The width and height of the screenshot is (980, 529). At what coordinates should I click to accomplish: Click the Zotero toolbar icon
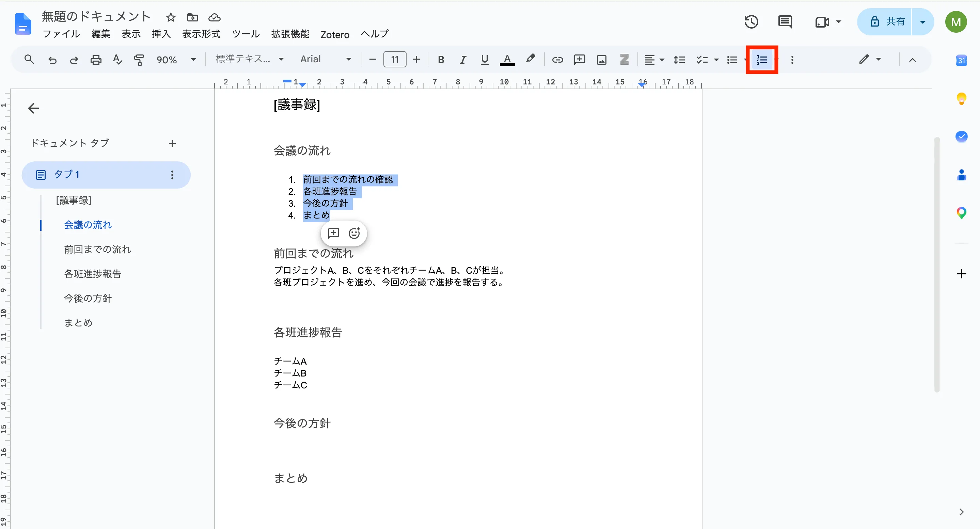click(624, 59)
